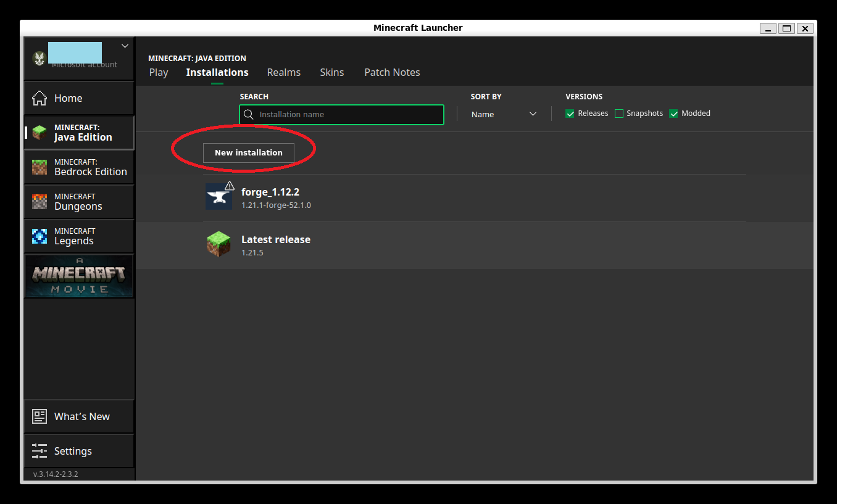The image size is (853, 504).
Task: Open the Realms tab
Action: [x=284, y=72]
